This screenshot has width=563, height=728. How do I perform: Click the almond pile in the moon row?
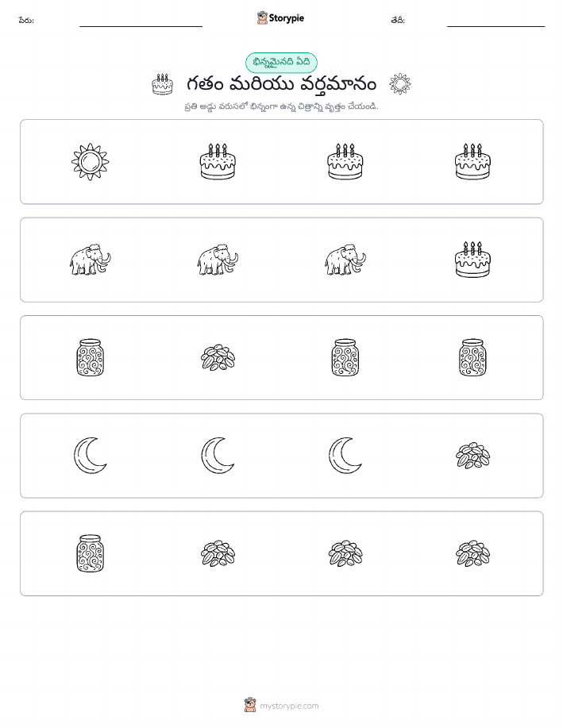tap(472, 456)
